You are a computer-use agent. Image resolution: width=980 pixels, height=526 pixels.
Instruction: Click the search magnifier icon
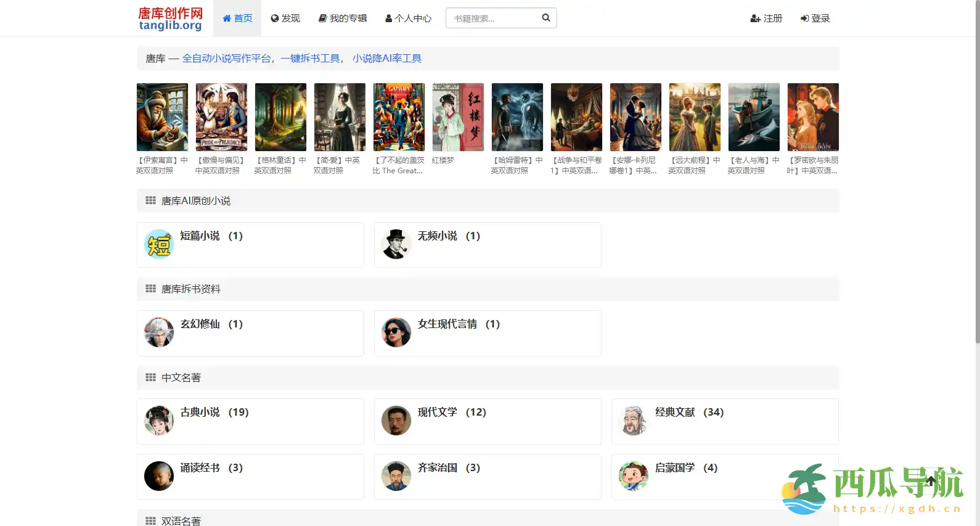point(545,18)
